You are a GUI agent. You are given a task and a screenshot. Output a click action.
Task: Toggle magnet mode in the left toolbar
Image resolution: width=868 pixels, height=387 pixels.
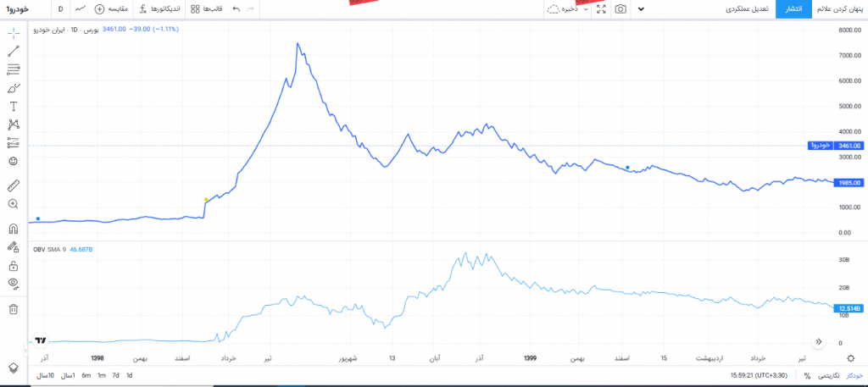click(x=14, y=229)
